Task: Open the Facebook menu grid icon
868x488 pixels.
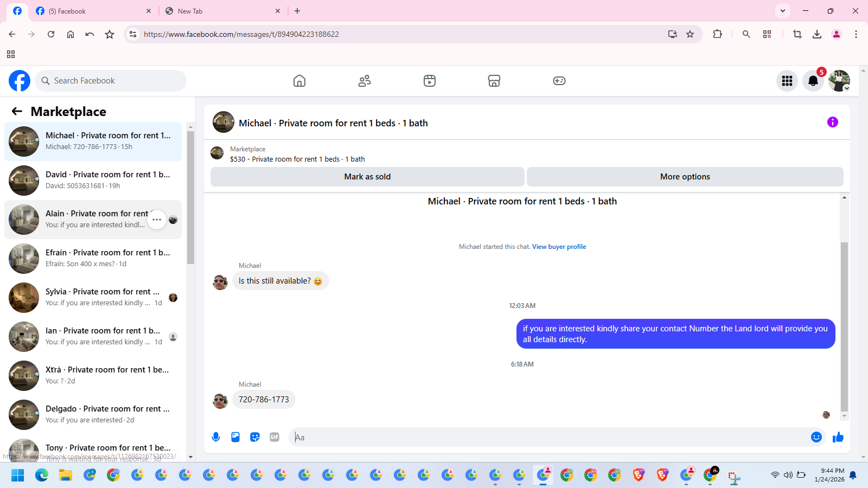Action: coord(787,81)
